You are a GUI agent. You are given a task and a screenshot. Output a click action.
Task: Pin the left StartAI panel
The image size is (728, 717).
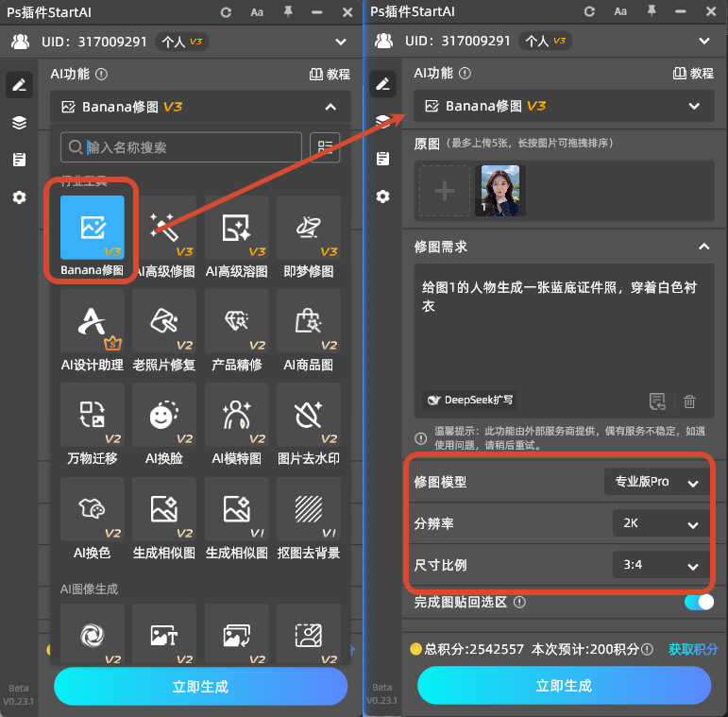[288, 11]
